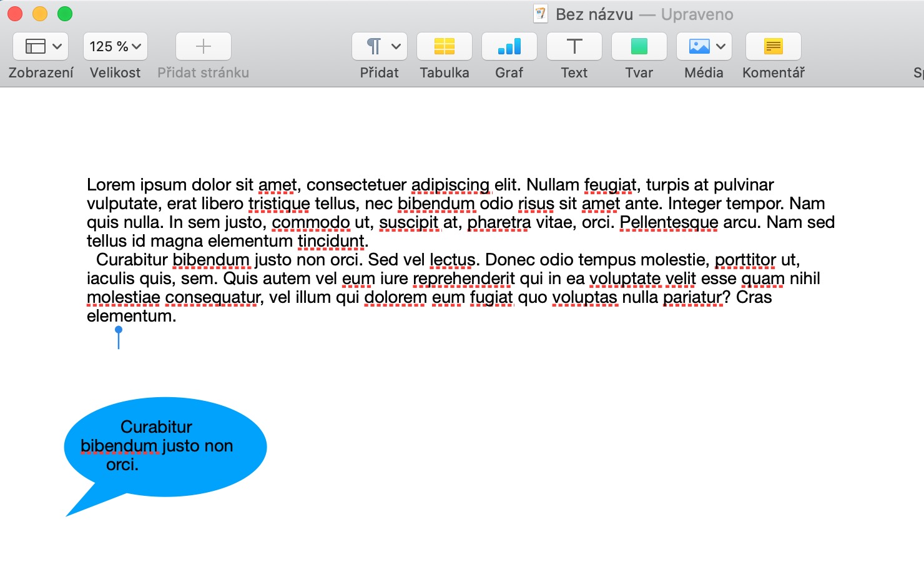The image size is (924, 567).
Task: Click the word 'reprehenderit' in the second paragraph
Action: tap(464, 279)
